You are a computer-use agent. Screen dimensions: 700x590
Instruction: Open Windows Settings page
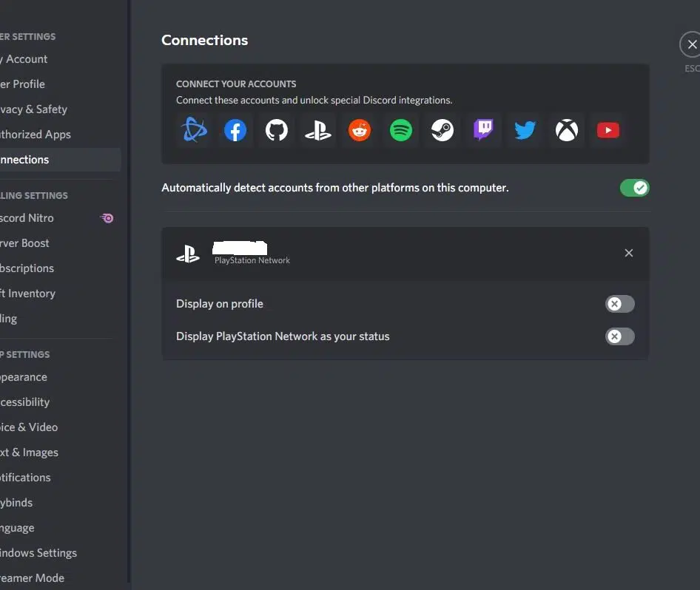pos(58,553)
